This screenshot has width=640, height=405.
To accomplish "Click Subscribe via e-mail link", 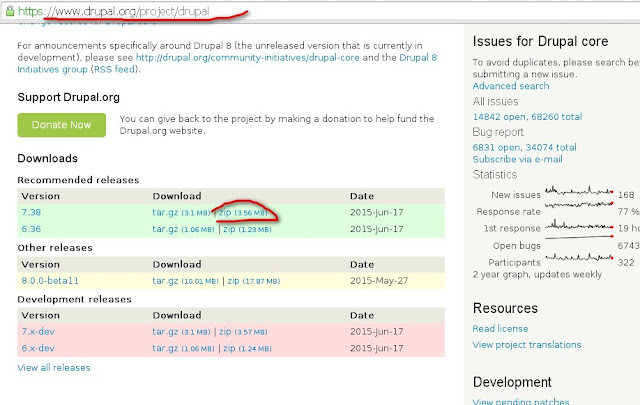I will tap(518, 159).
